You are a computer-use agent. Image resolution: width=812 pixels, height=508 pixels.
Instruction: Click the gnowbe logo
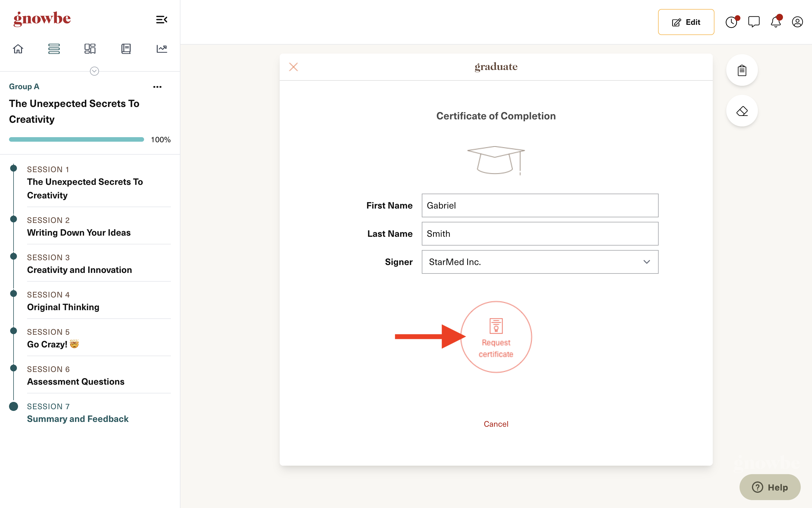(42, 19)
